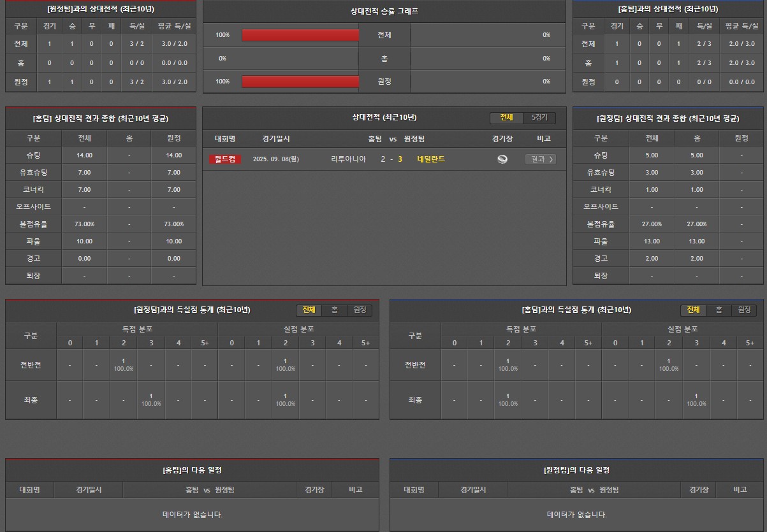Select 원정 filter in [홈팀]과의 득실점 통계 panel

pos(743,310)
